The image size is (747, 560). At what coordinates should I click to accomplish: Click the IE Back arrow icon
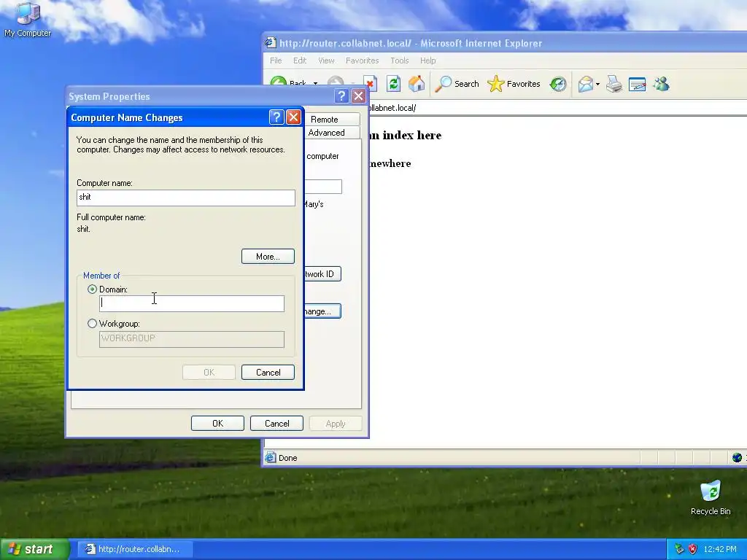click(x=279, y=82)
